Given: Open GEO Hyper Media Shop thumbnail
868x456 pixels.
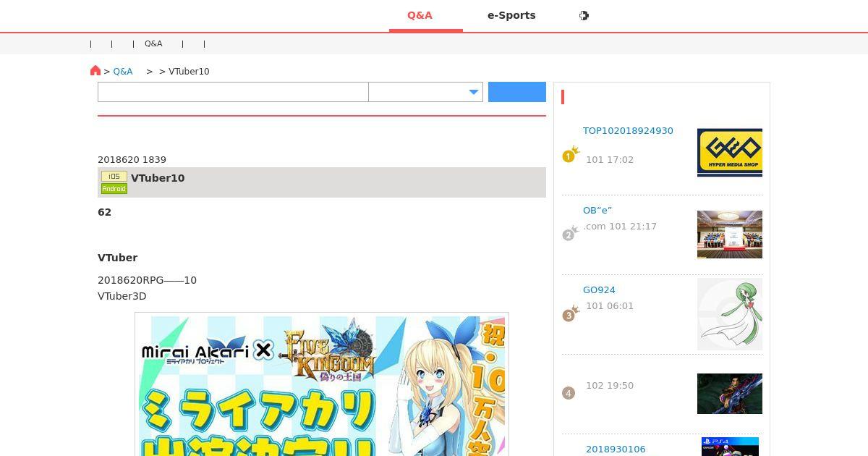Looking at the screenshot, I should [730, 153].
